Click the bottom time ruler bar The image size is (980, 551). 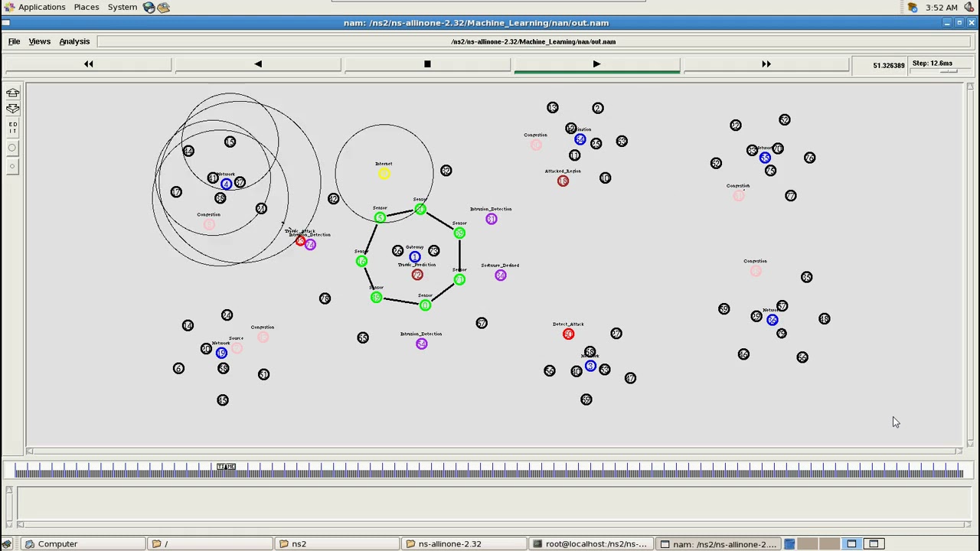(488, 471)
